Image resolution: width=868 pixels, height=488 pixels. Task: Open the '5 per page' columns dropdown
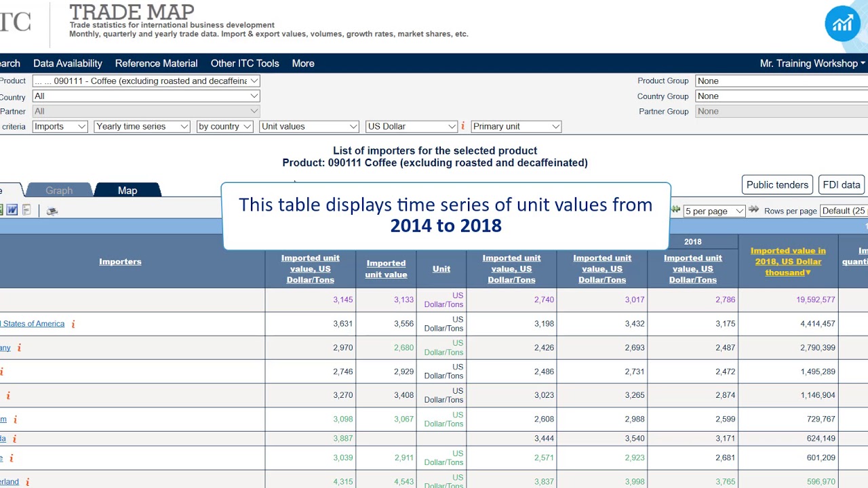[x=714, y=211]
